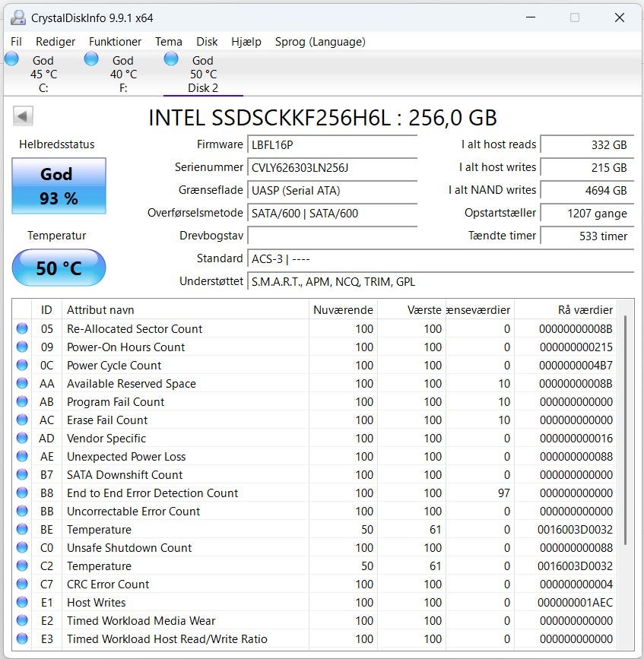Viewport: 644px width, 659px height.
Task: Go to previous disk with left arrow
Action: tap(23, 116)
